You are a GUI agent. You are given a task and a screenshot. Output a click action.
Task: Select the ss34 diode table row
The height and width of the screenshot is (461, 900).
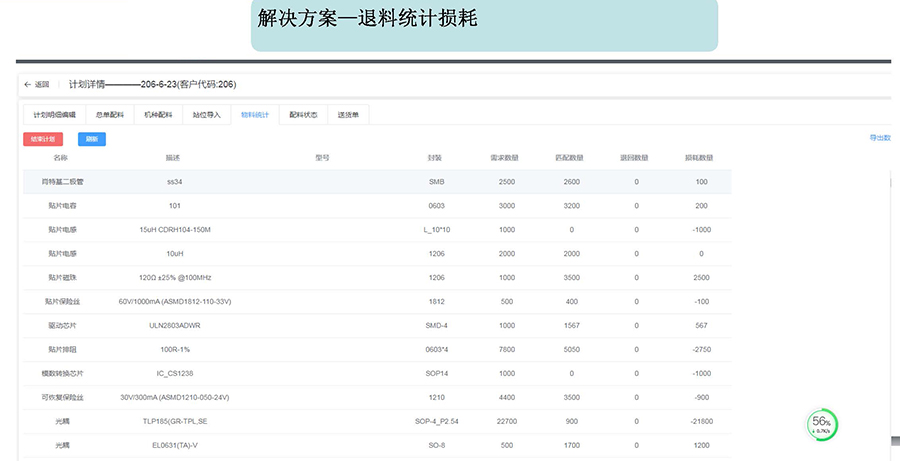(174, 182)
